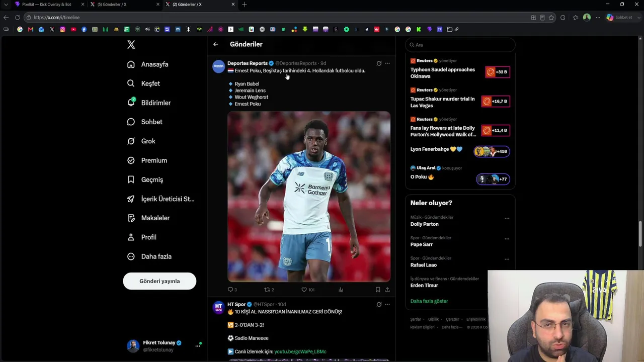The width and height of the screenshot is (644, 362).
Task: Click the Ara search field
Action: (x=460, y=45)
